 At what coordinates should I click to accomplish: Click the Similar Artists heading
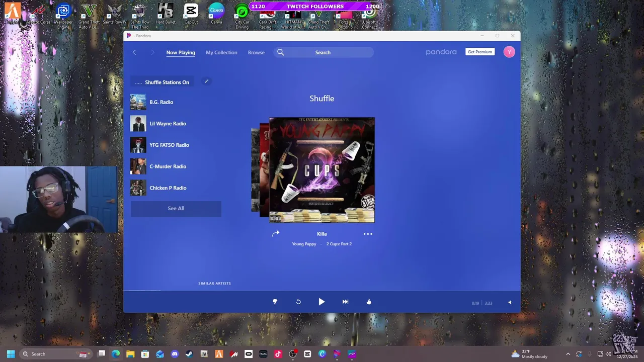(x=215, y=284)
